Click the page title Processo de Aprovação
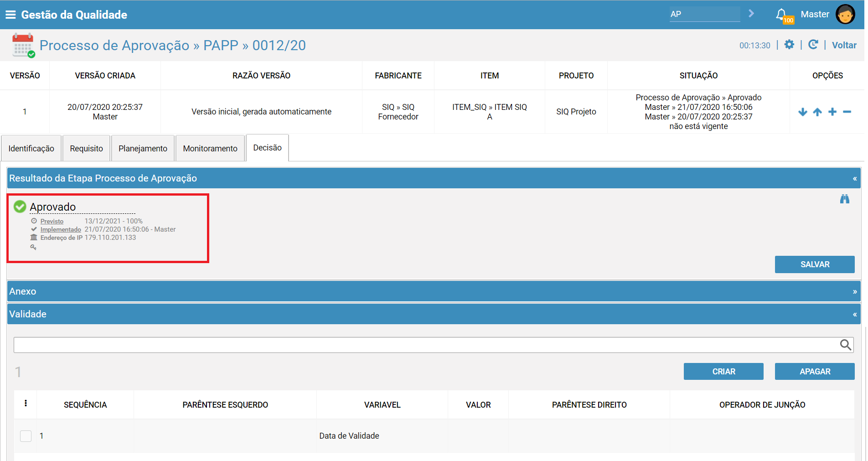The width and height of the screenshot is (868, 461). click(172, 45)
